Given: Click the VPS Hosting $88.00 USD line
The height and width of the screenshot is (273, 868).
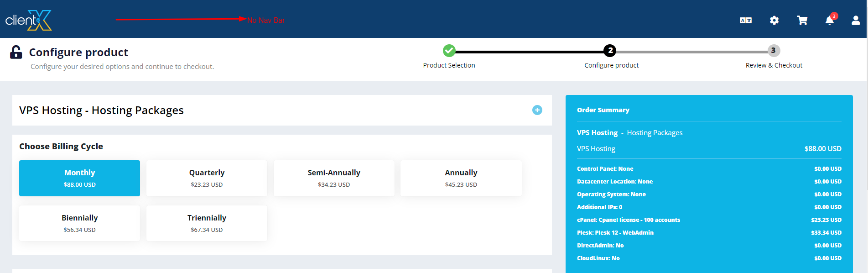Looking at the screenshot, I should 709,149.
